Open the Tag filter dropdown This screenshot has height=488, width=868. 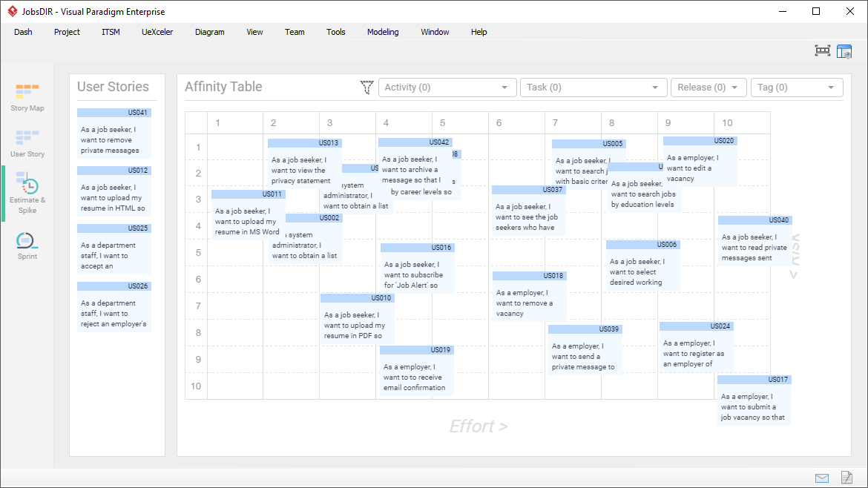[797, 87]
